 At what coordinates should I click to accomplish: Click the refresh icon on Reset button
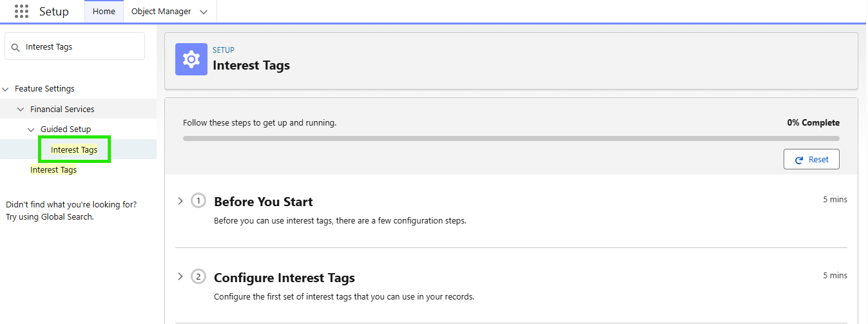tap(799, 160)
